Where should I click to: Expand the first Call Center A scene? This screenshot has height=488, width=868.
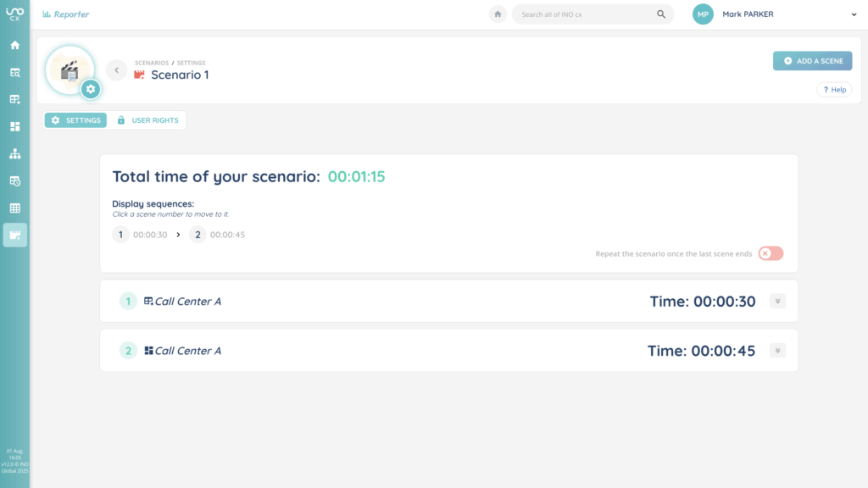click(x=777, y=301)
